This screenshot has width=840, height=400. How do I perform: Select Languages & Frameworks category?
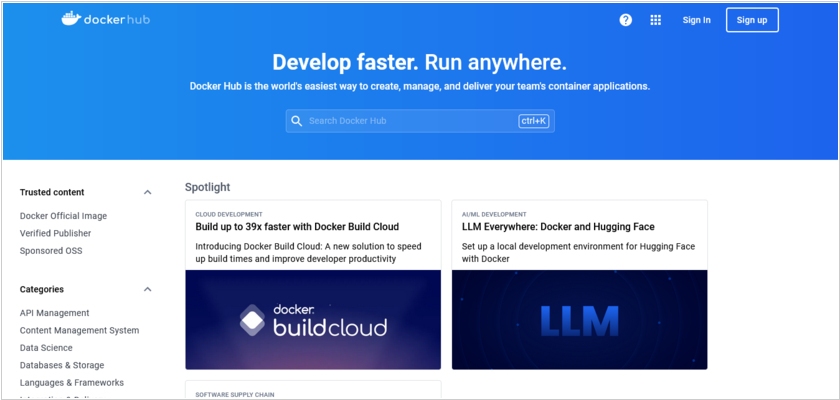(72, 382)
